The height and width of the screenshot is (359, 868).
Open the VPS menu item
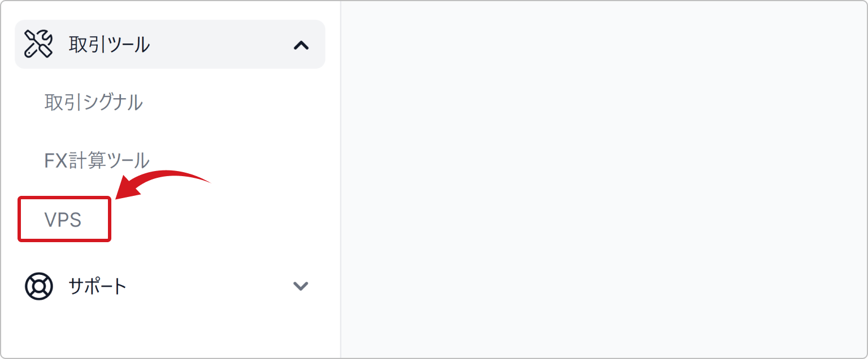pyautogui.click(x=63, y=220)
